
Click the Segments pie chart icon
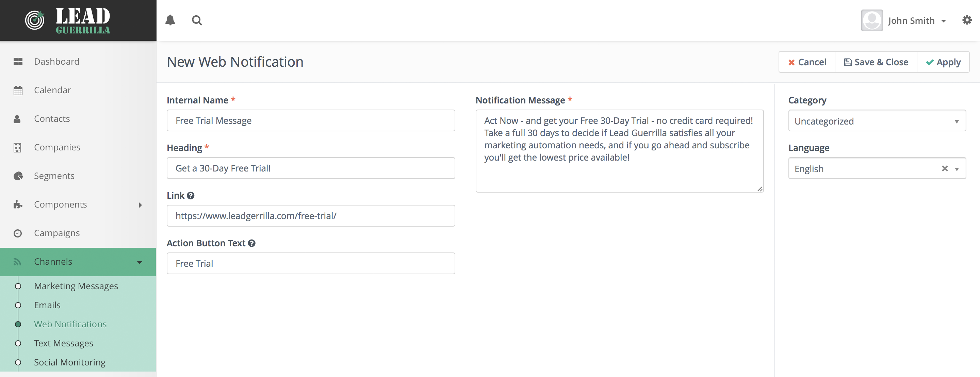[18, 176]
